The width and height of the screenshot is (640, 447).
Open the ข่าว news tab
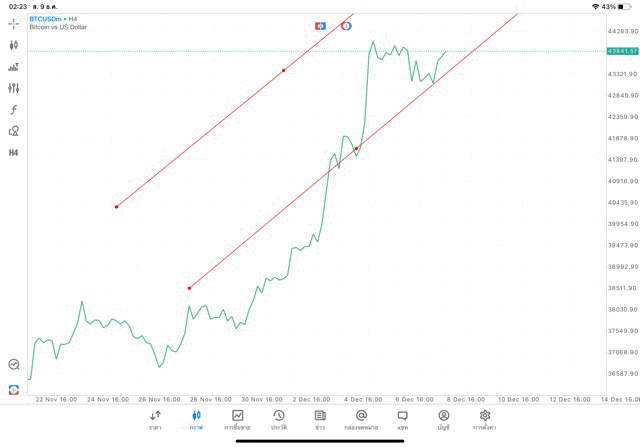click(320, 419)
